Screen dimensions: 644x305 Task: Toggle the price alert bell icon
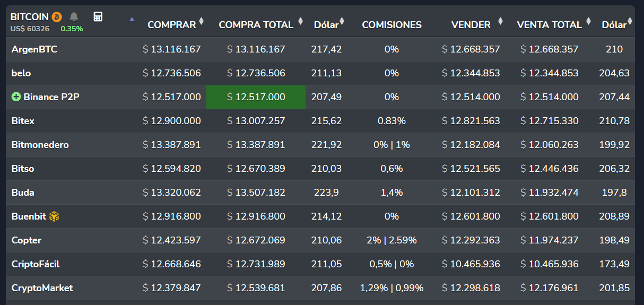74,16
